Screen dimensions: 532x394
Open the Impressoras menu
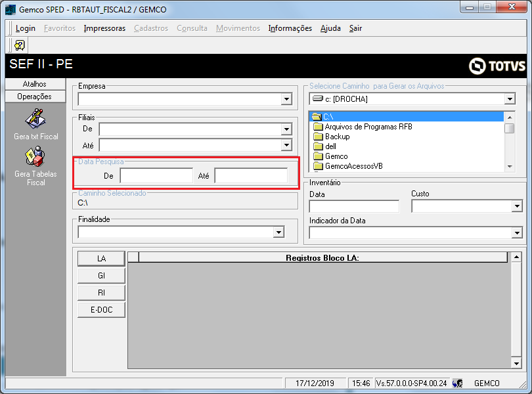pyautogui.click(x=104, y=28)
